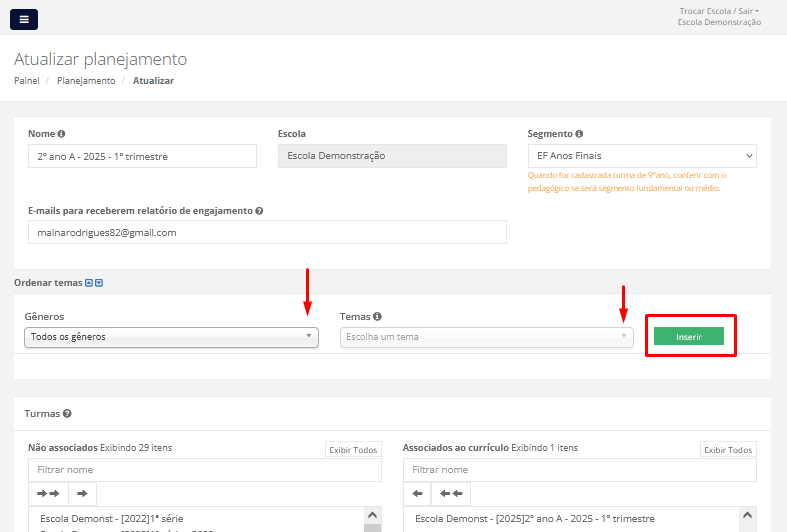Click Exibir Todos for Não associados
The width and height of the screenshot is (787, 532).
(x=353, y=450)
